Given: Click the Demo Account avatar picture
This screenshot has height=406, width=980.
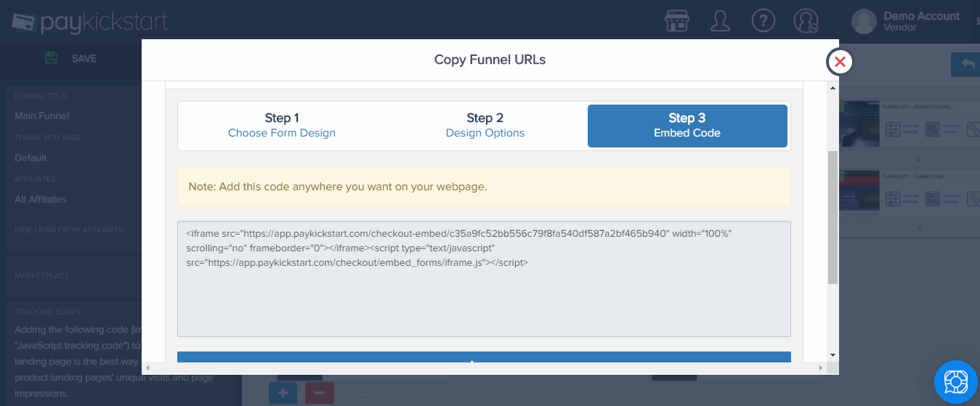Looking at the screenshot, I should (x=864, y=21).
